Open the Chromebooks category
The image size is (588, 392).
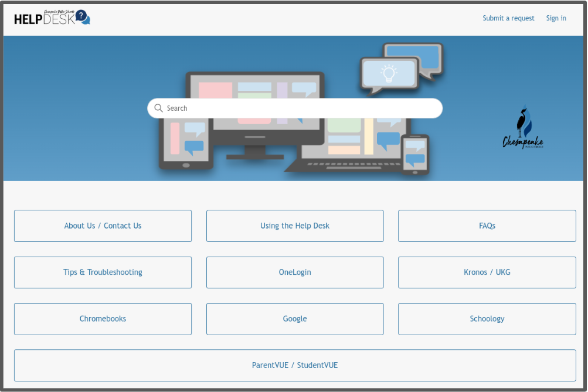tap(103, 319)
